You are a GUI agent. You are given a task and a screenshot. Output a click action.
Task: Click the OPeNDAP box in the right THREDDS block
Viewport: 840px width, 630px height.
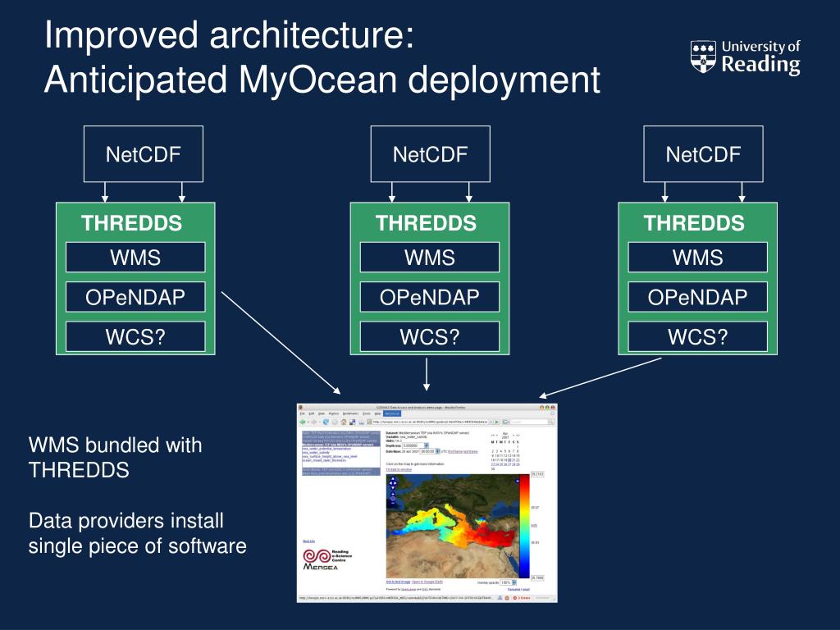[x=697, y=297]
